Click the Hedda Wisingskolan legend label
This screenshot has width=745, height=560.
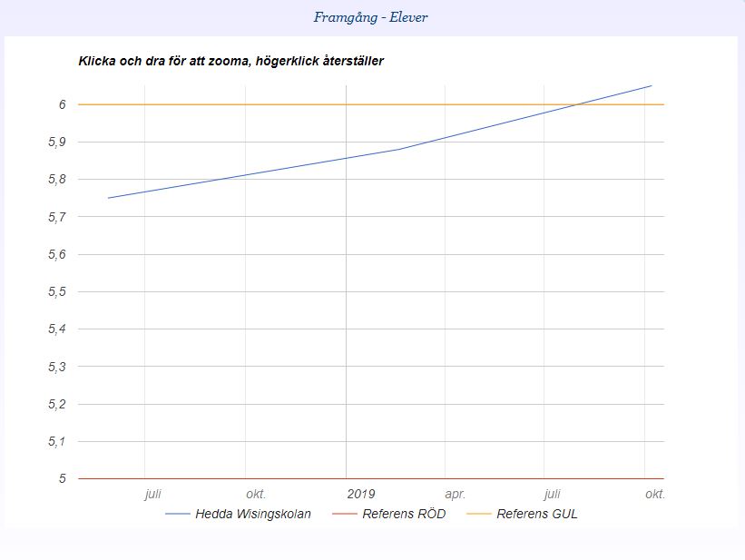coord(252,514)
